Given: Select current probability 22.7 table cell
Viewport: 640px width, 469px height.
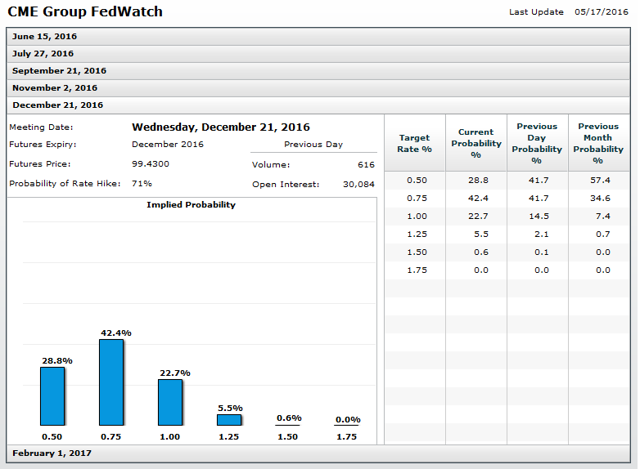Looking at the screenshot, I should click(x=478, y=216).
